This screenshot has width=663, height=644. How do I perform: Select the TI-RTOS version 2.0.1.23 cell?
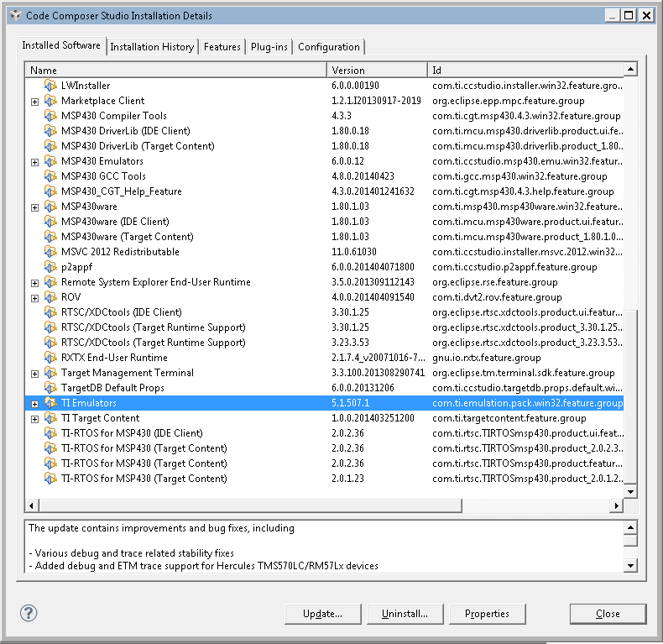click(x=347, y=479)
